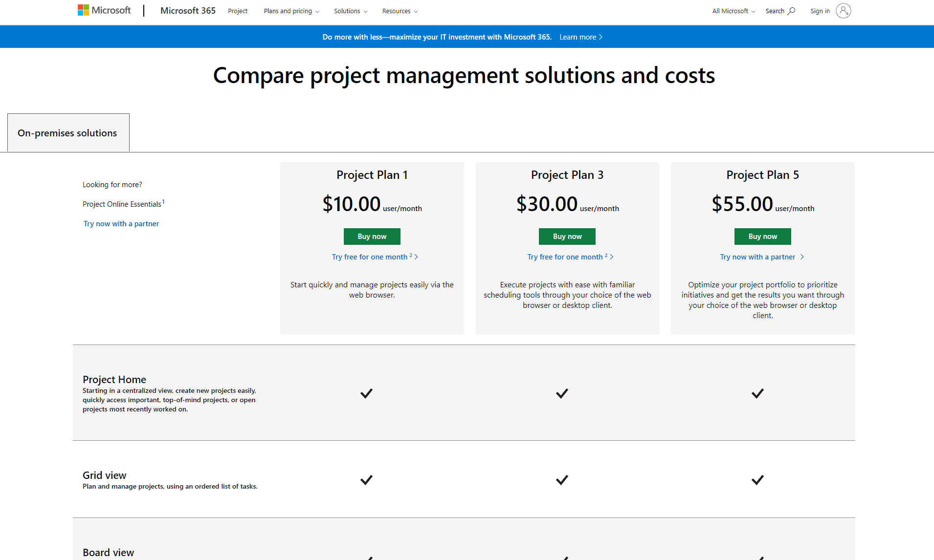This screenshot has width=934, height=560.
Task: Click Learn more in the blue banner
Action: (580, 37)
